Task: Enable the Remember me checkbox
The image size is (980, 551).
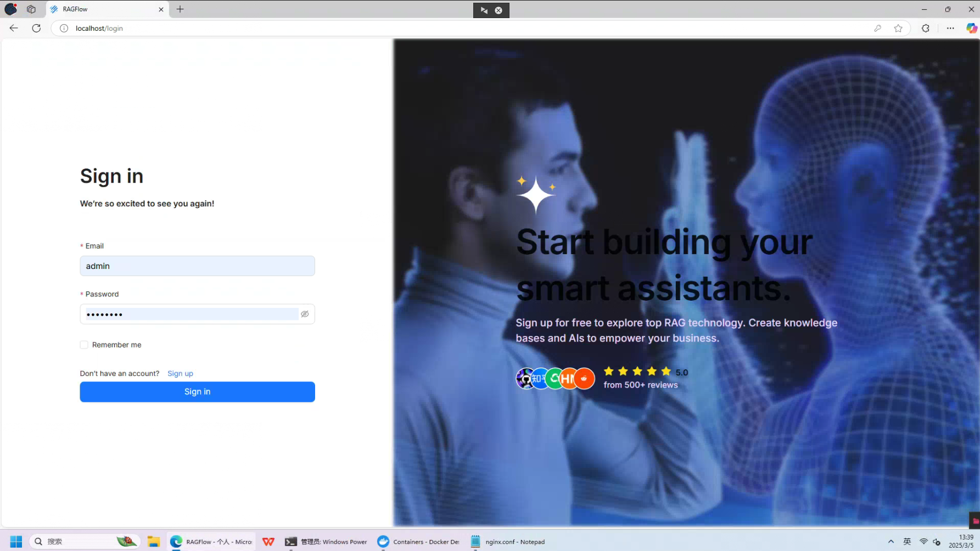Action: (x=84, y=345)
